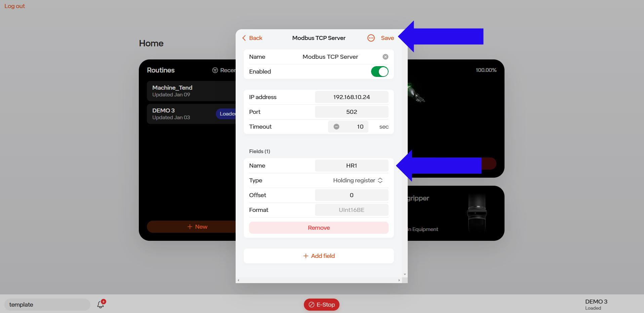Screen dimensions: 644x313
Task: Click the scroll-right arrow at dialog bottom
Action: [399, 280]
